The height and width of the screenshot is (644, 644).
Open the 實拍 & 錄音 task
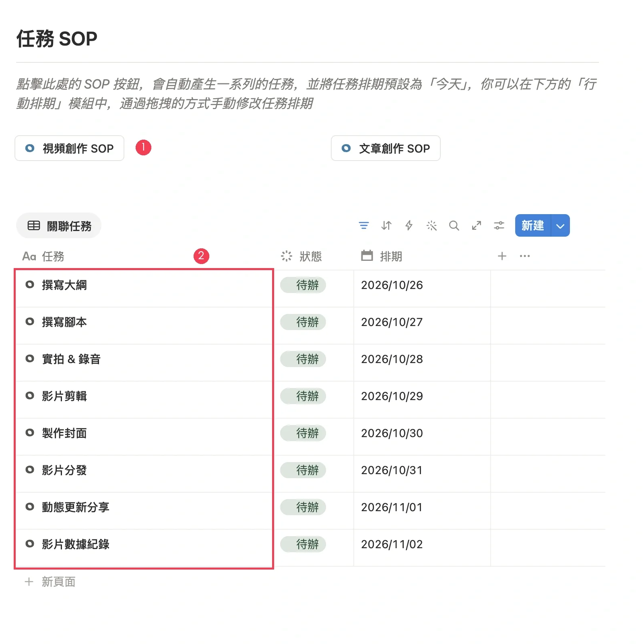pos(71,359)
